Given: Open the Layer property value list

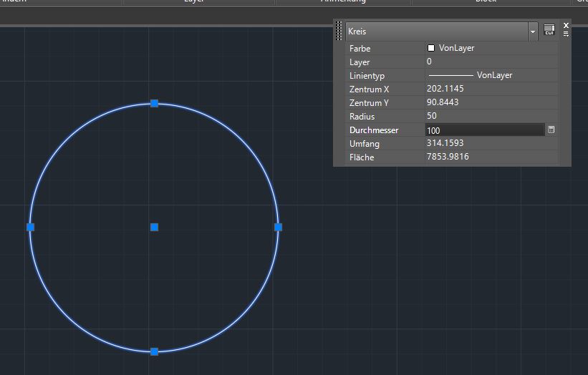Looking at the screenshot, I should coord(491,62).
